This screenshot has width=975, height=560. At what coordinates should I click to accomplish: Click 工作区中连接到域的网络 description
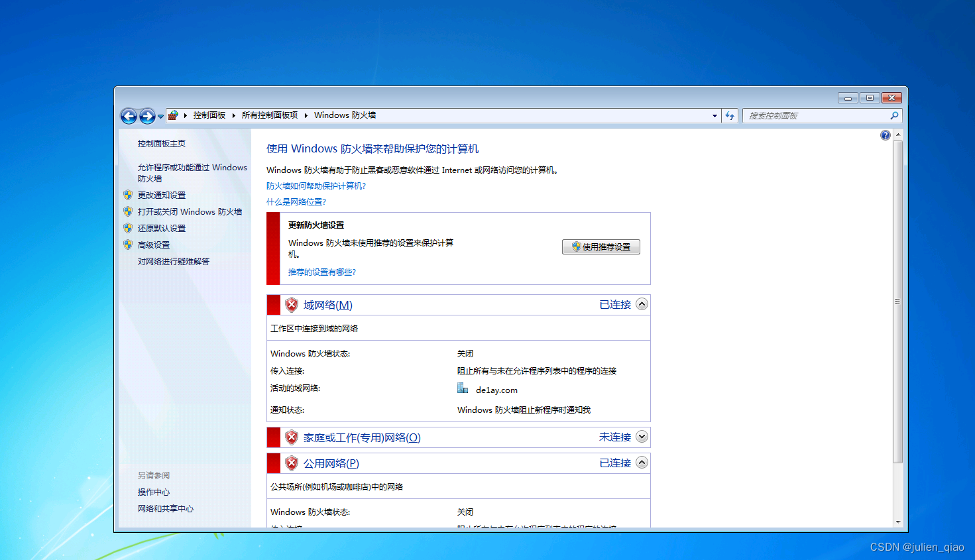coord(314,329)
